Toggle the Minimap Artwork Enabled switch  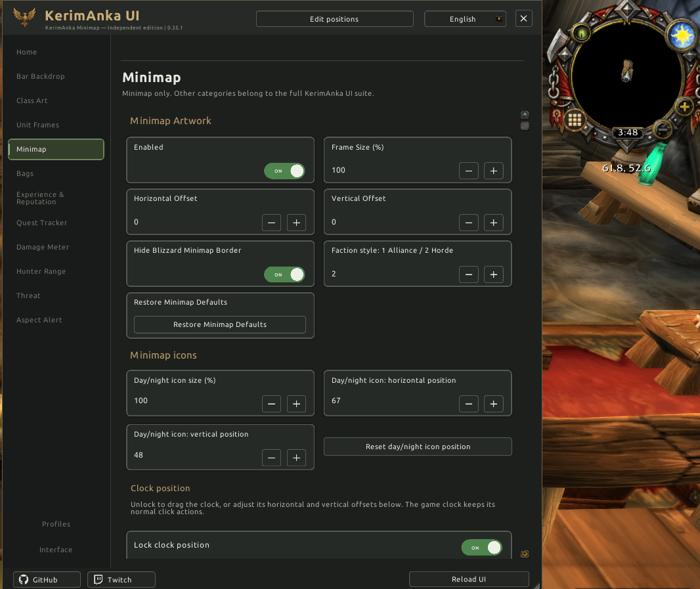point(284,171)
